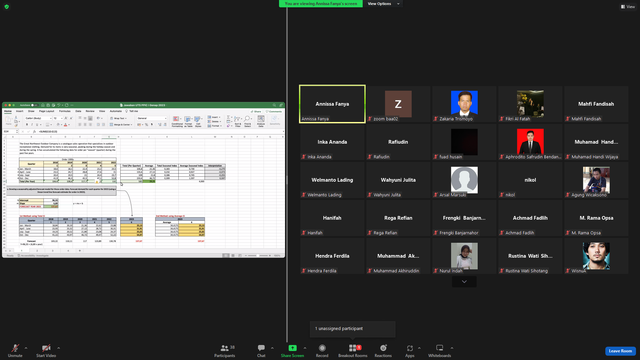Screen dimensions: 640x360
Task: Open the Reactions menu
Action: click(383, 350)
